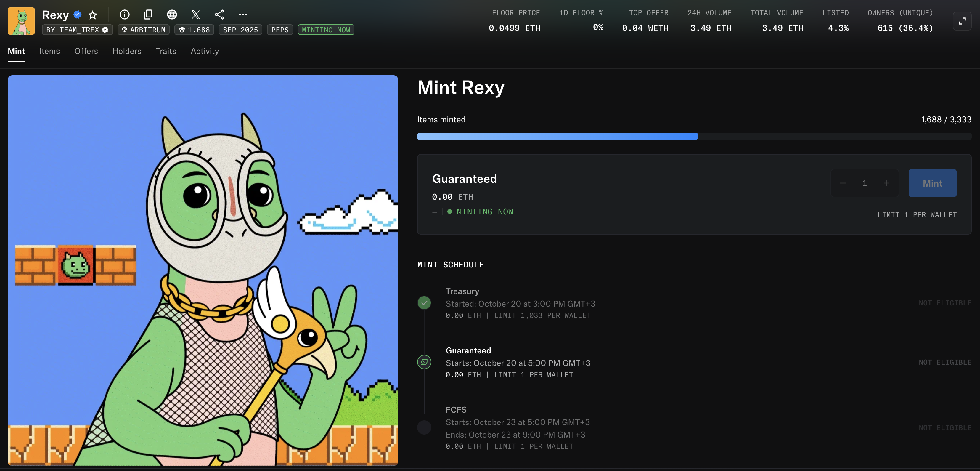Click the share icon

coord(219,15)
